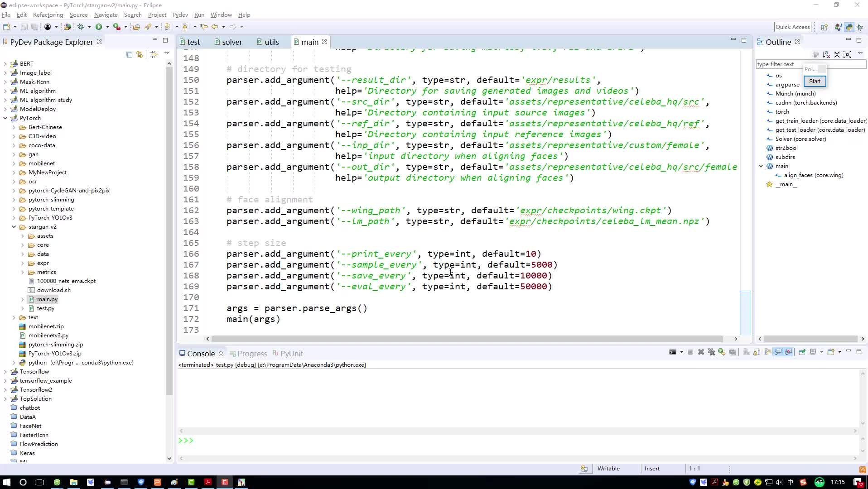The image size is (868, 489).
Task: Remove launch with gray X in Console
Action: (701, 352)
